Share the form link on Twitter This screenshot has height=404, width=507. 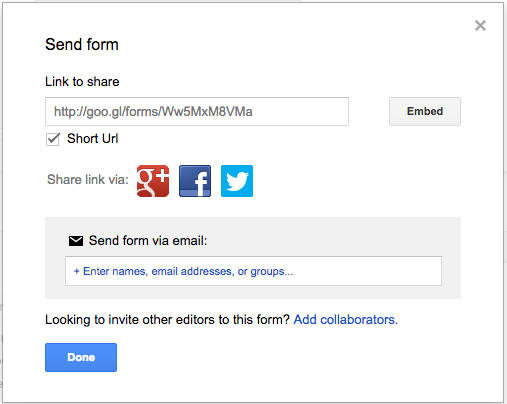click(237, 181)
